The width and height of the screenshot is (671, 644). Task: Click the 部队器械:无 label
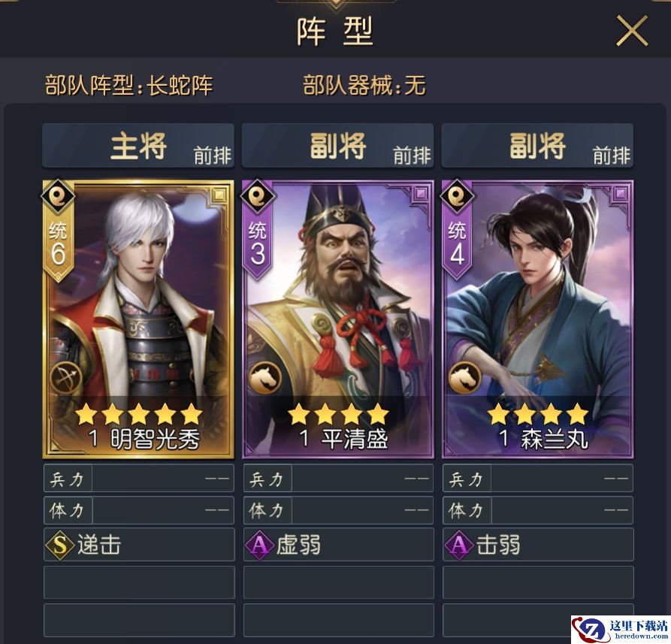pos(364,85)
